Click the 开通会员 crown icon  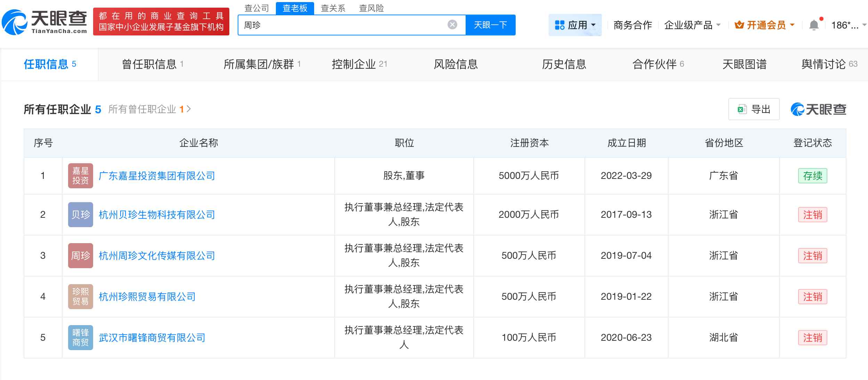[740, 24]
